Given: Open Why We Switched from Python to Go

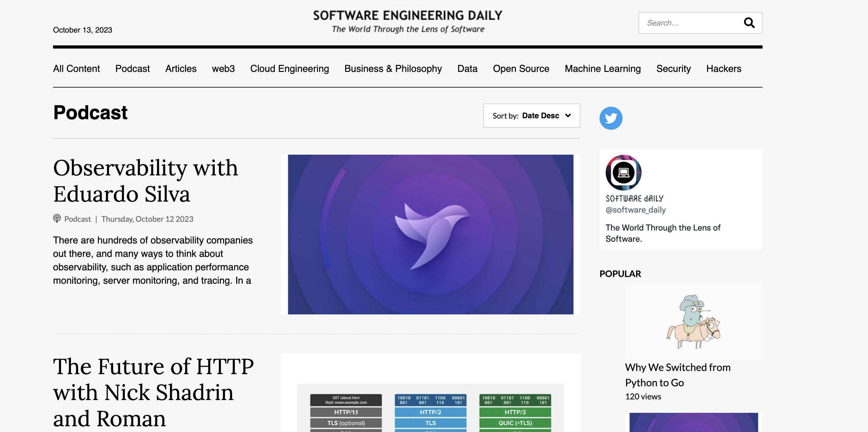Looking at the screenshot, I should [678, 375].
